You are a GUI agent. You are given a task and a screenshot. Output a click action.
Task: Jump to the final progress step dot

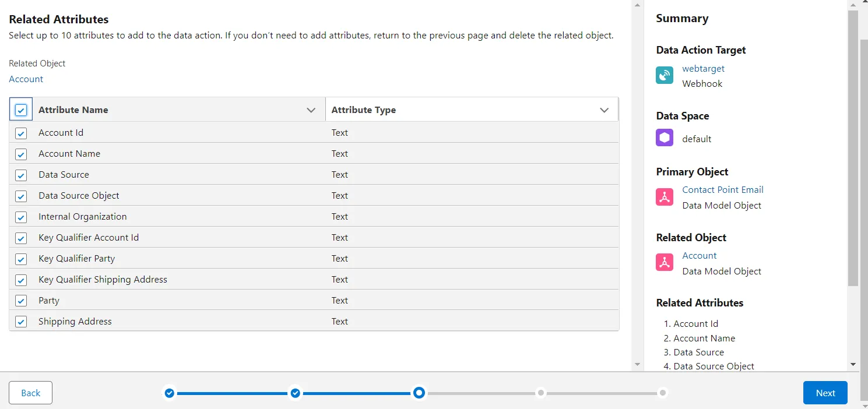coord(662,393)
